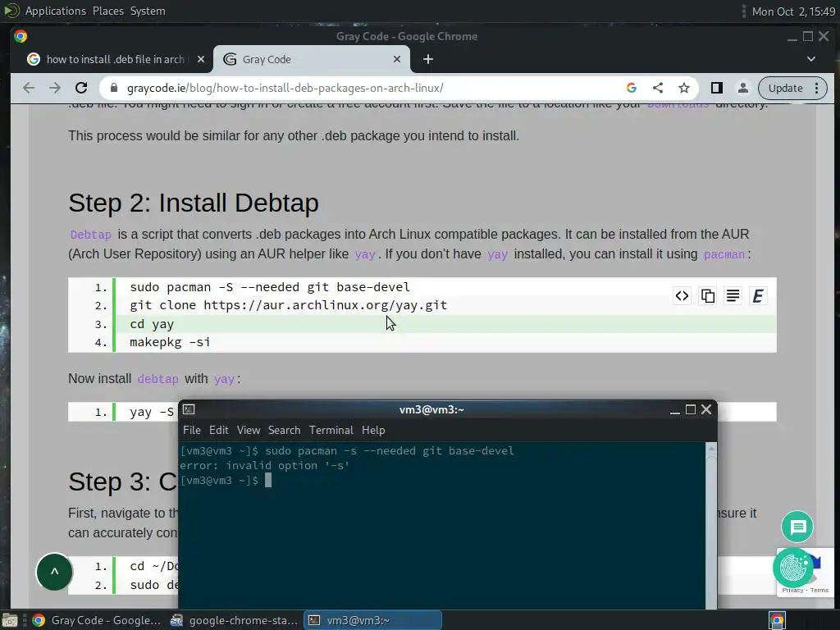
Task: Switch to vm3@vm3 terminal taskbar item
Action: click(373, 620)
